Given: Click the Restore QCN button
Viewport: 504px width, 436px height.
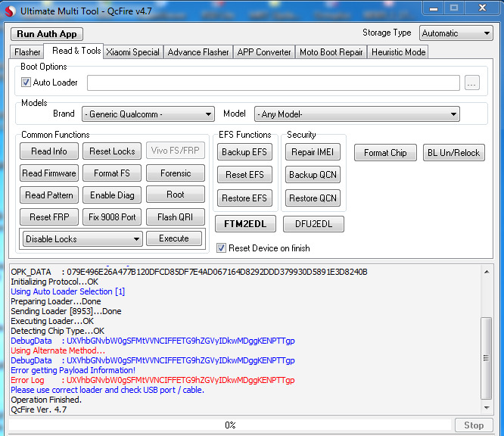Looking at the screenshot, I should (313, 198).
